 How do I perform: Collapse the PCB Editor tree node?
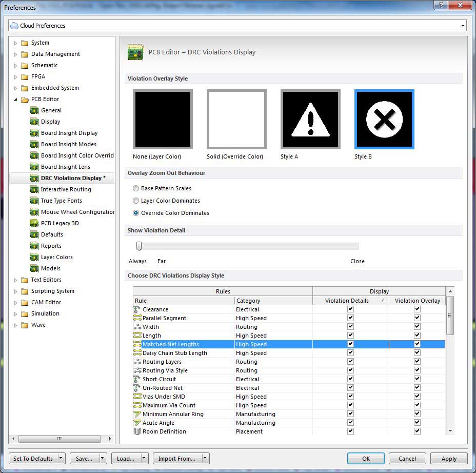15,100
